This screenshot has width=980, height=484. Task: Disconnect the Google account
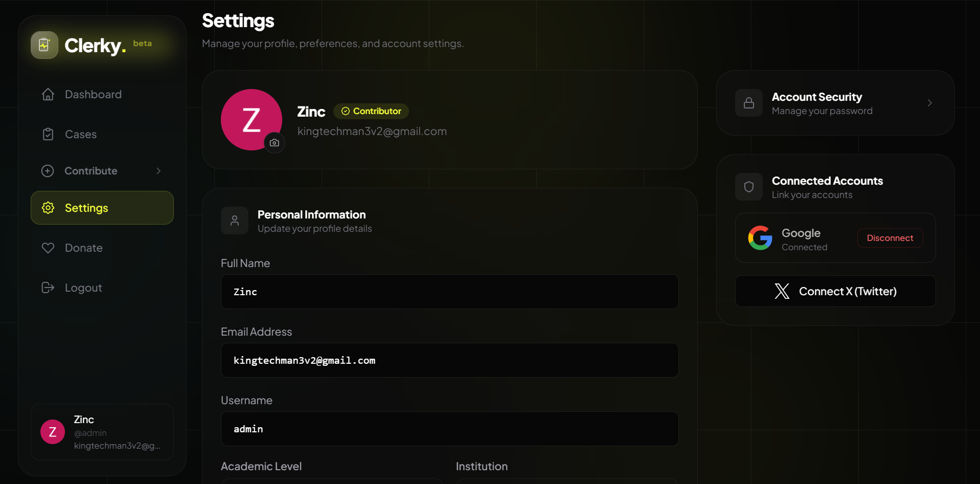click(x=890, y=238)
